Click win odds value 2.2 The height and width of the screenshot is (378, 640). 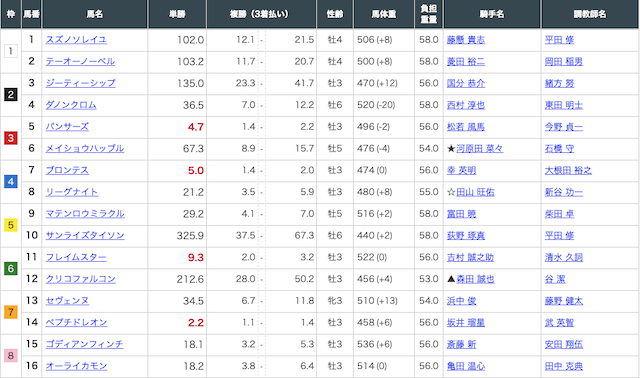coord(196,322)
